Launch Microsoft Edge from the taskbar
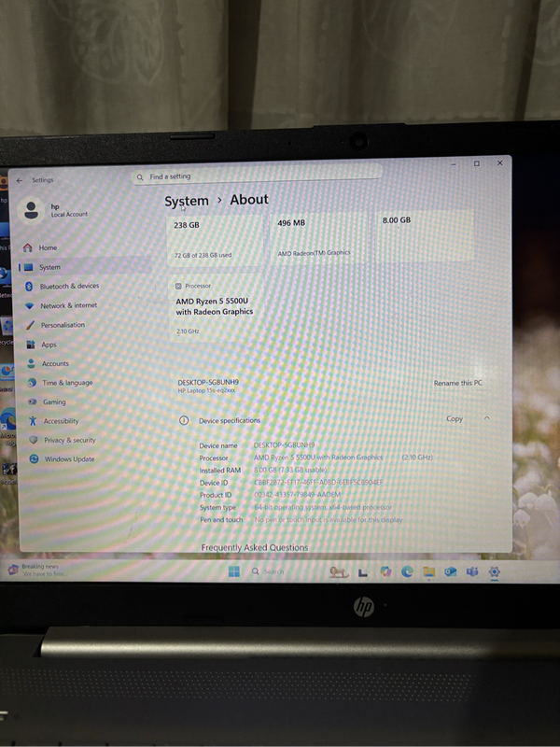This screenshot has width=560, height=747. click(x=407, y=571)
